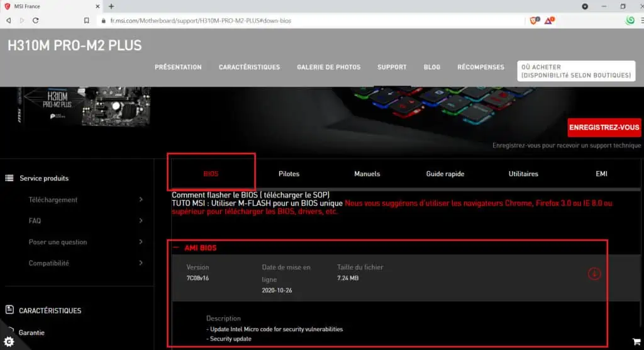Screen dimensions: 644x350
Task: Click 'Update Intel Micro code' description line
Action: (x=274, y=329)
